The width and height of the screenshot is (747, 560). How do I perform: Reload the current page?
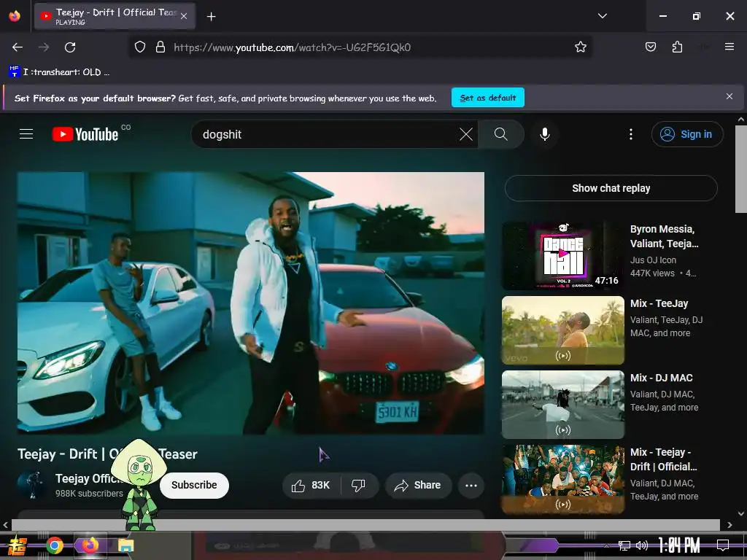(x=70, y=47)
